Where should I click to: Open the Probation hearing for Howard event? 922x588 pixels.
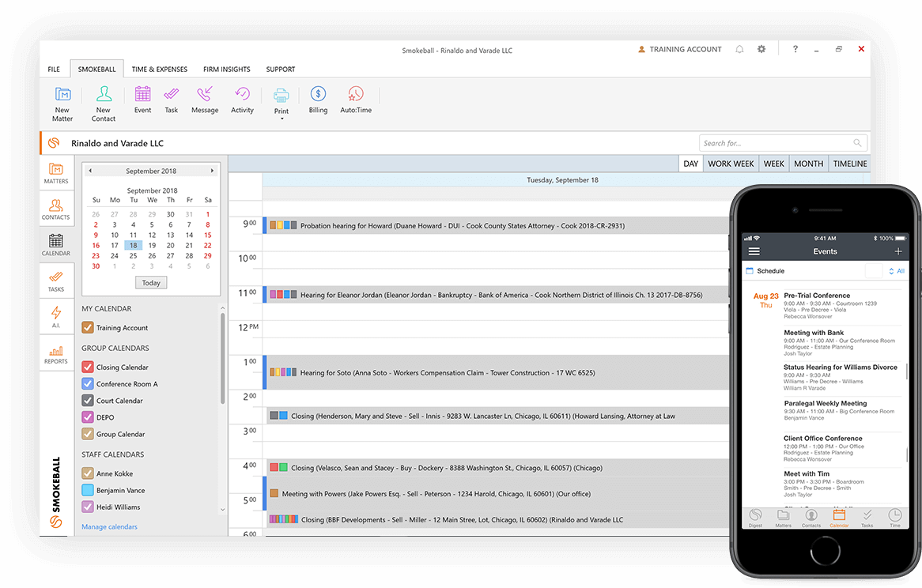tap(496, 225)
